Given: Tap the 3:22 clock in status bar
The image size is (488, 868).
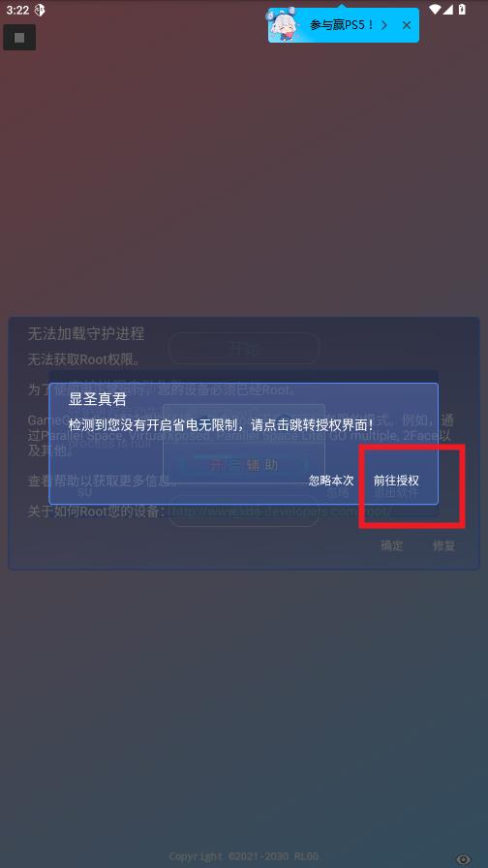Looking at the screenshot, I should point(17,10).
